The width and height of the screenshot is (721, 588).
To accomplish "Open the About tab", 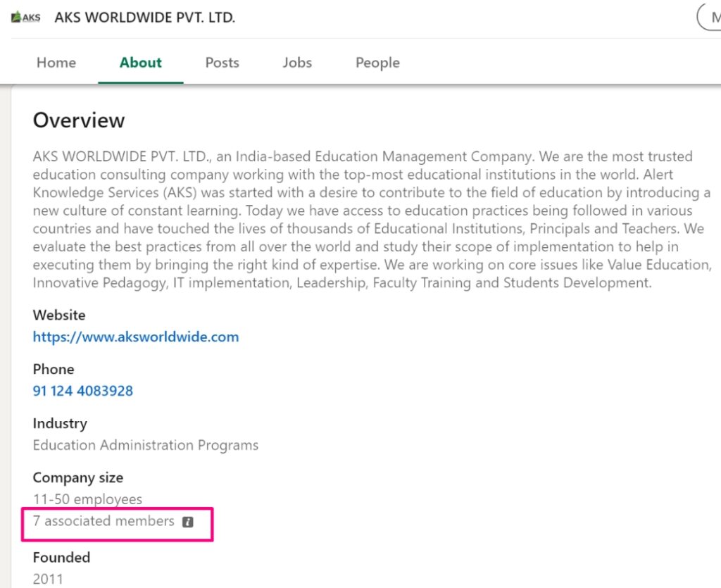I will (x=140, y=63).
